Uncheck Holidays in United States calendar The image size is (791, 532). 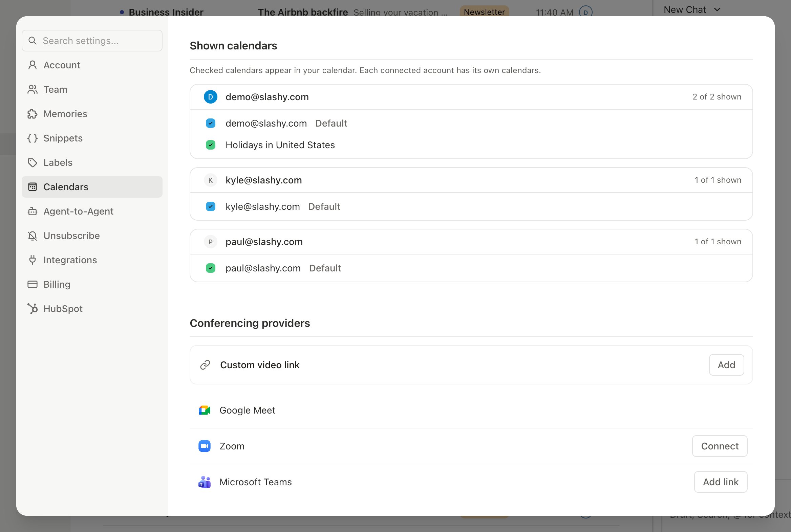211,145
